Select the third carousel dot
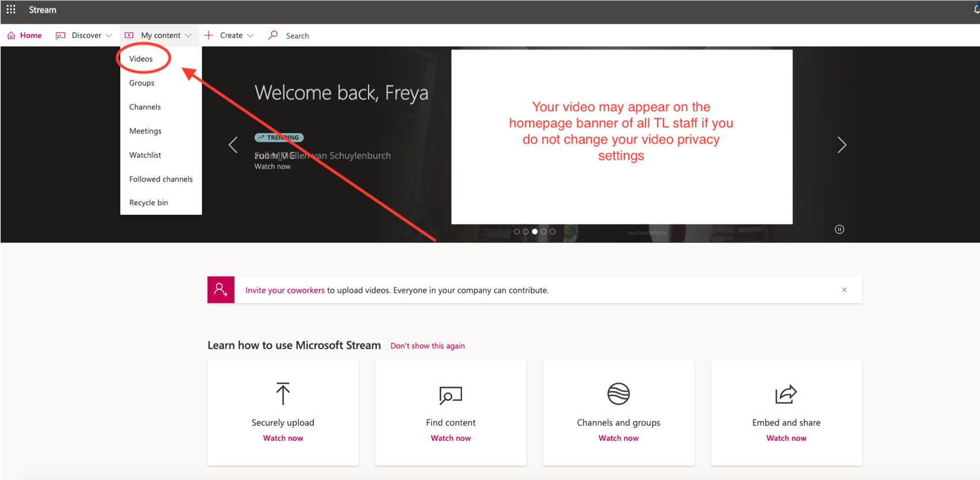980x480 pixels. (535, 232)
